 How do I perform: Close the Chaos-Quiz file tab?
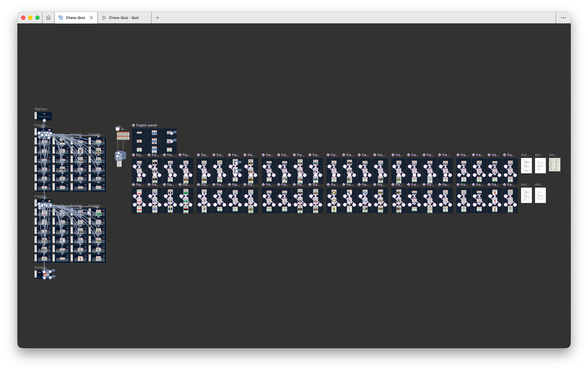91,18
